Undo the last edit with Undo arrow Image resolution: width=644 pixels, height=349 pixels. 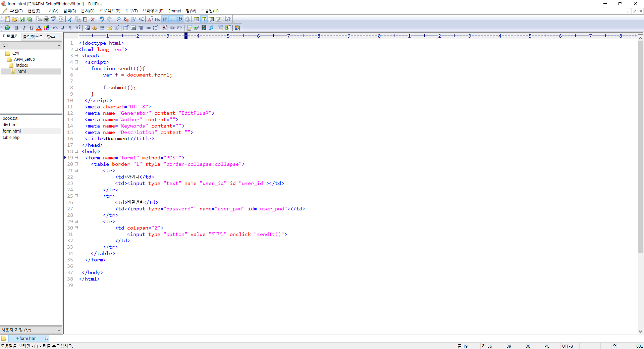pos(102,19)
